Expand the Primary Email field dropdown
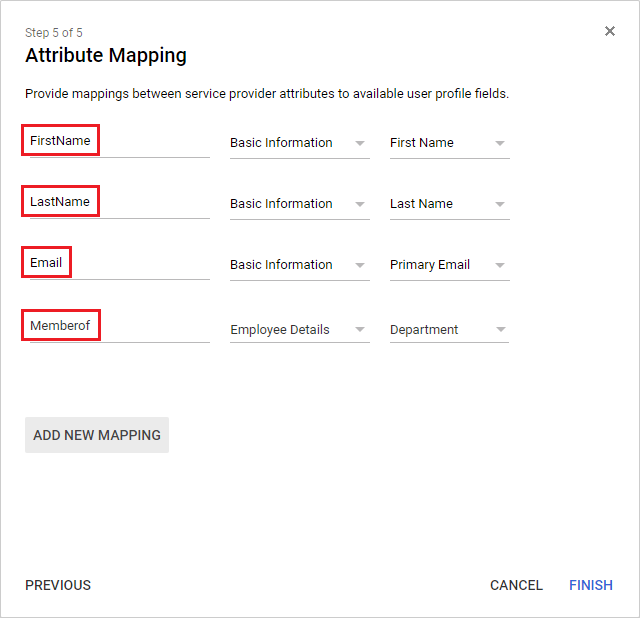Viewport: 640px width, 618px height. [448, 265]
